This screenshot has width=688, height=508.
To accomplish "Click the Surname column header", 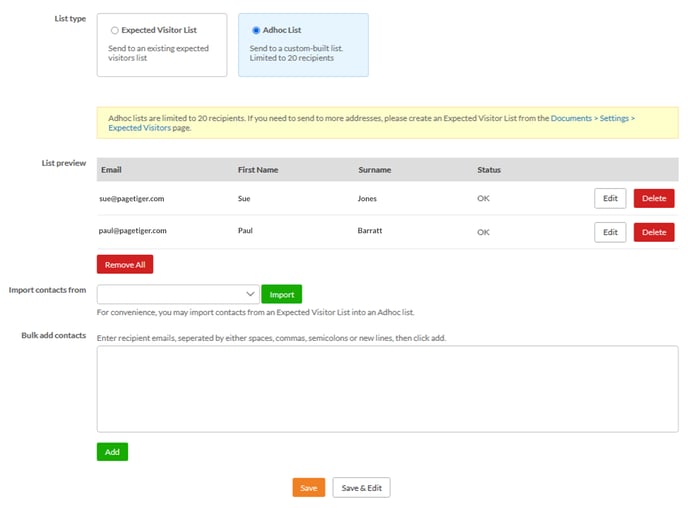I will [374, 170].
